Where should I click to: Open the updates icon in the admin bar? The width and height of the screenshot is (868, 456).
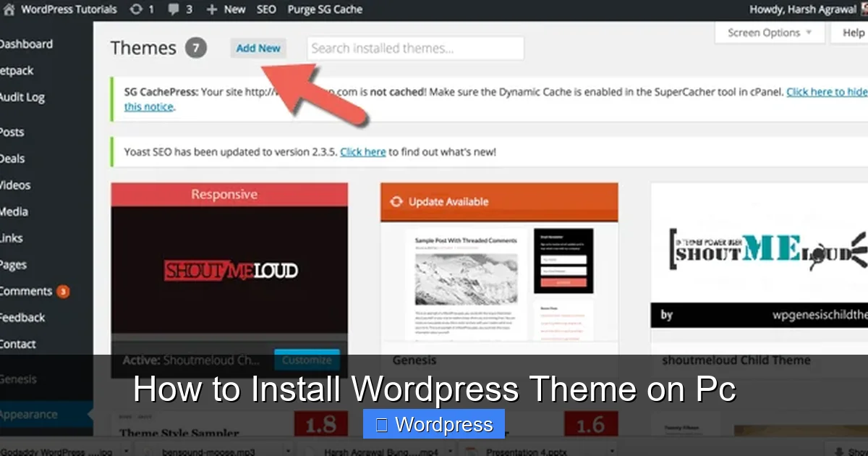point(135,10)
